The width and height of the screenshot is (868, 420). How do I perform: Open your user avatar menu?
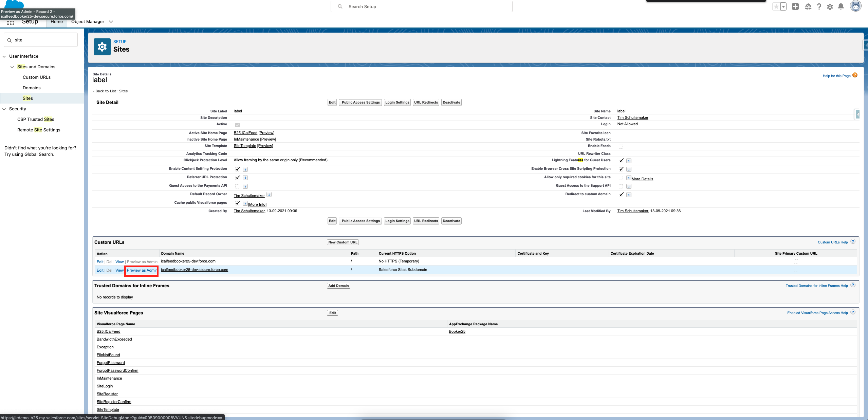pos(856,6)
